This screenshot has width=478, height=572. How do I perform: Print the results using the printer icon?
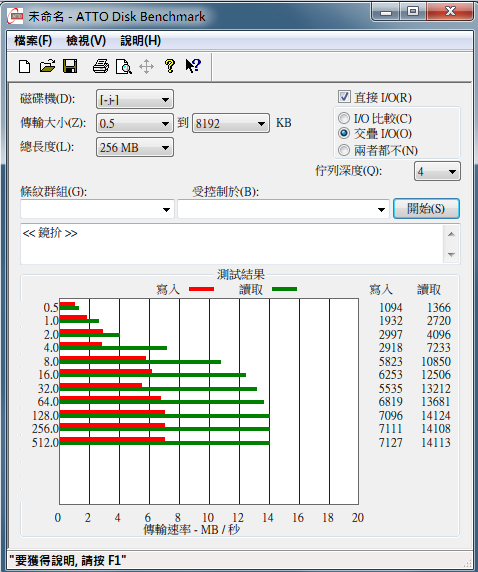coord(101,67)
